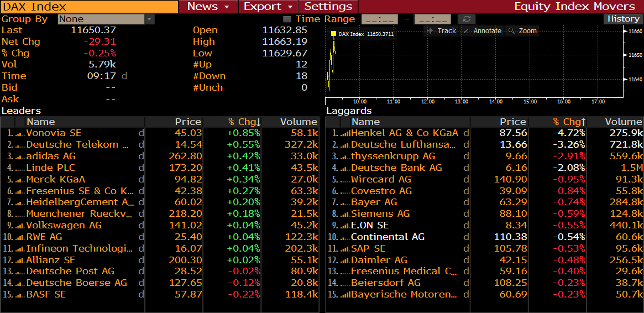The image size is (644, 313).
Task: Click Vonovia's +0.85% change value
Action: pos(244,133)
